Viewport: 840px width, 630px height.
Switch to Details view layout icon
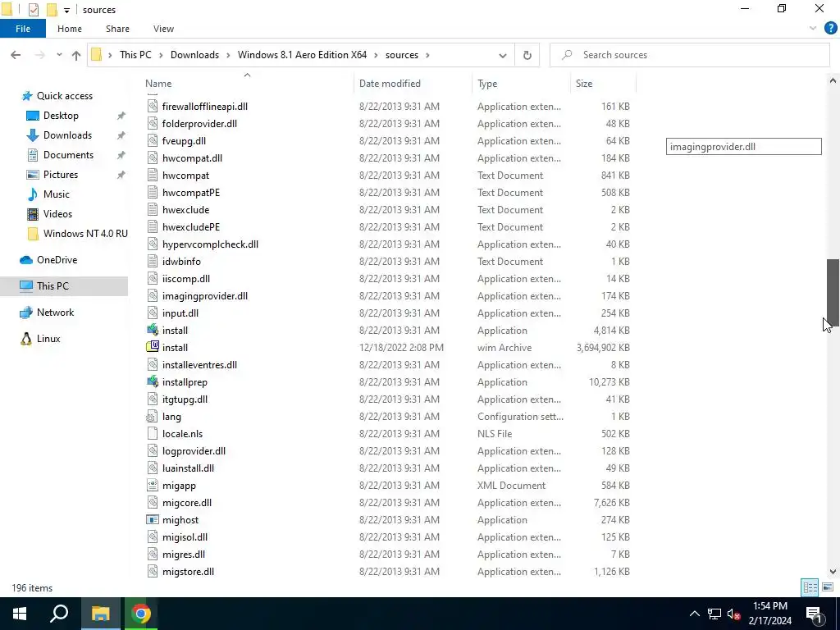pyautogui.click(x=810, y=587)
